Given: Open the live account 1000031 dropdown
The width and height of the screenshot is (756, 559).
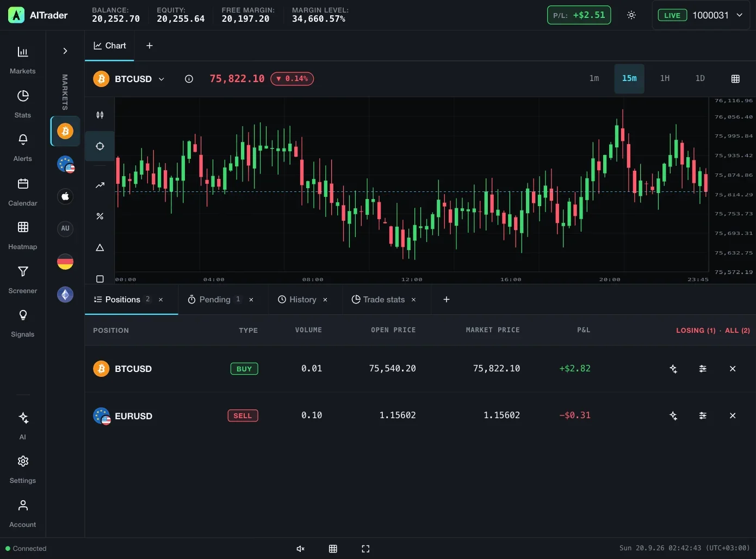Looking at the screenshot, I should pos(701,15).
